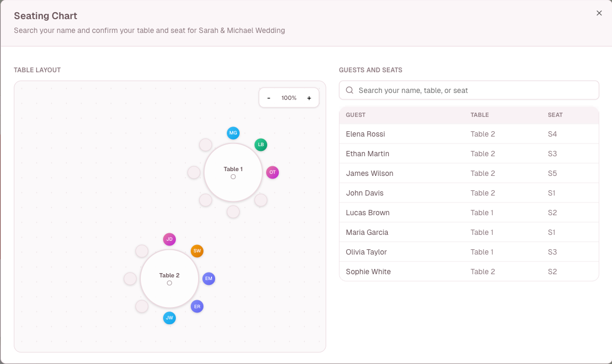Click the empty seat at the bottom of Table 1

coord(233,211)
